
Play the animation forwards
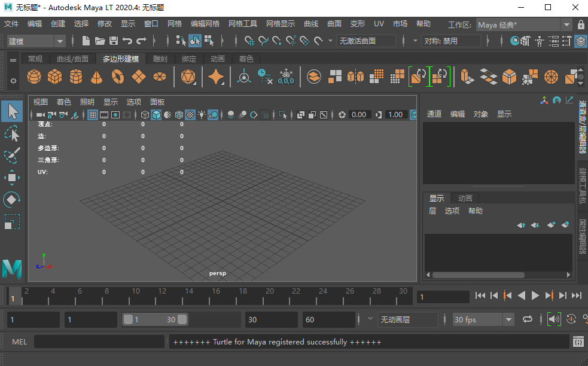coord(535,295)
